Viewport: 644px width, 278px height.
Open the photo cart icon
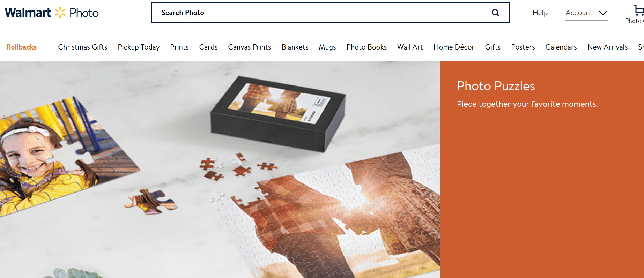click(638, 10)
